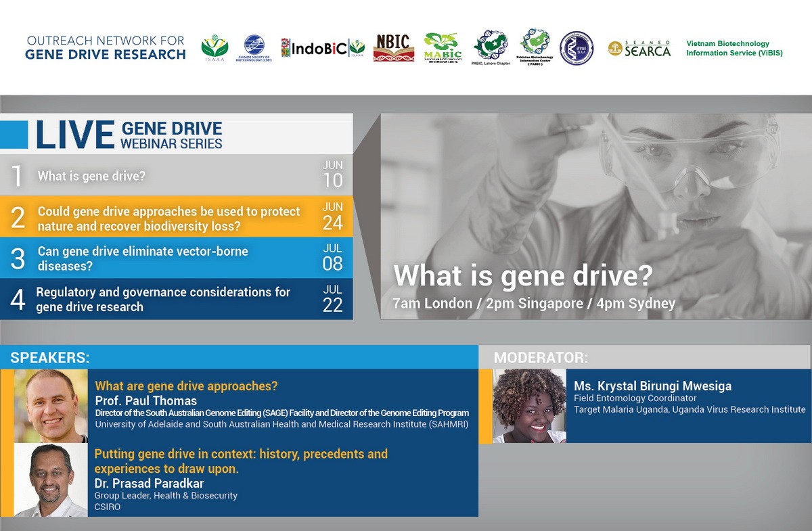Click the JUL 22 date label
Image resolution: width=812 pixels, height=531 pixels.
point(332,299)
